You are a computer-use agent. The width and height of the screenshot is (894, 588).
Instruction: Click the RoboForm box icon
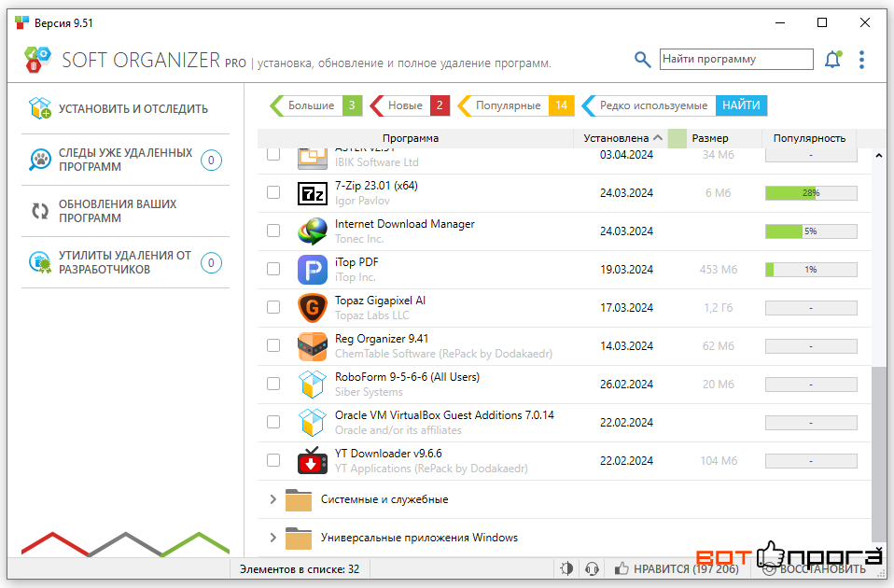click(313, 384)
